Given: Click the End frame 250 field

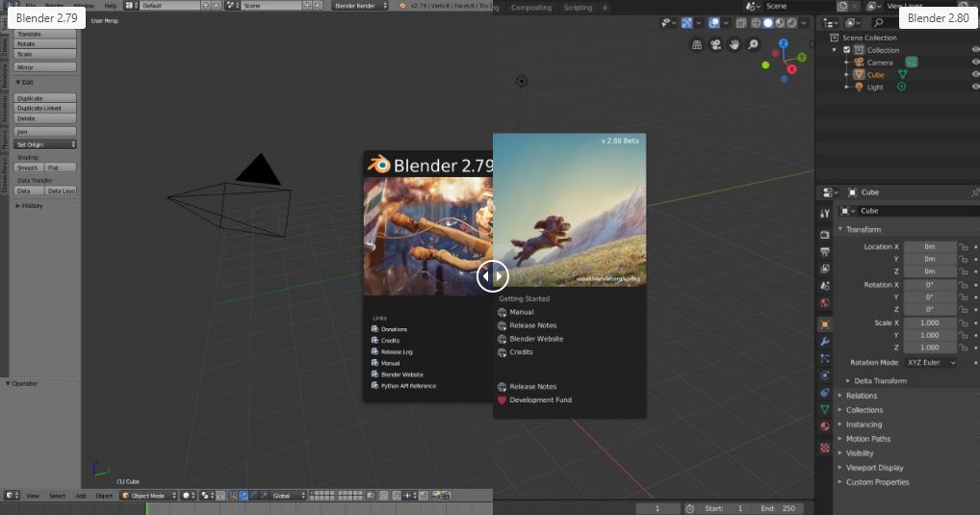Looking at the screenshot, I should tap(779, 508).
